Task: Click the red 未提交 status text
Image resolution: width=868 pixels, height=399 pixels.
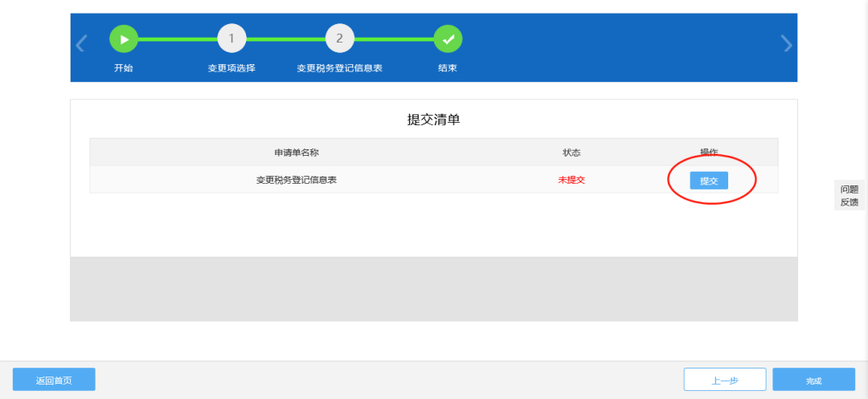Action: pyautogui.click(x=571, y=180)
